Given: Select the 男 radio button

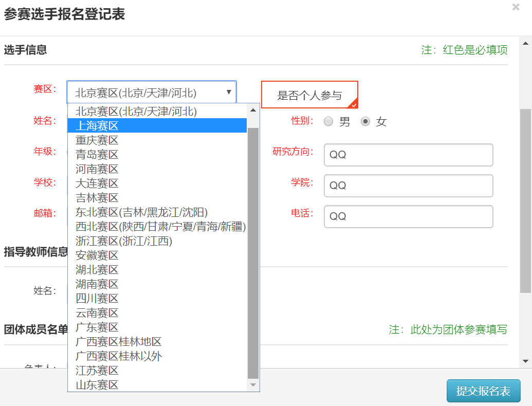Looking at the screenshot, I should [x=329, y=122].
